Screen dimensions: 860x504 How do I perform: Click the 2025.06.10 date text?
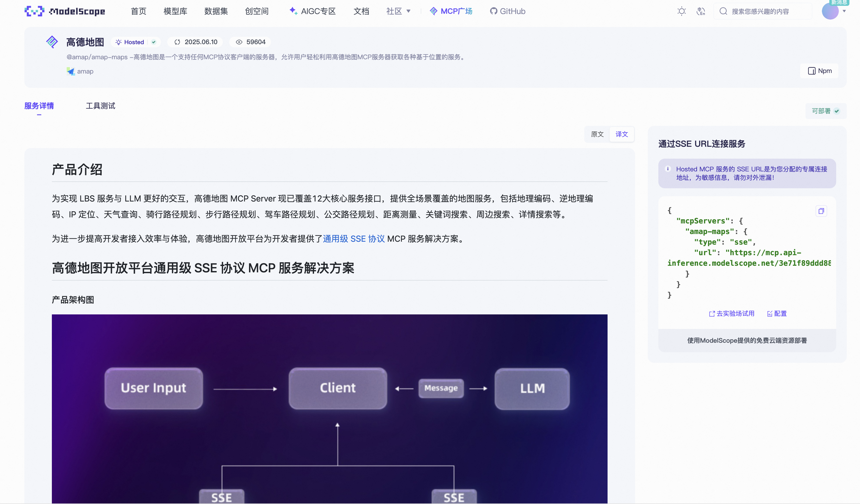tap(201, 42)
